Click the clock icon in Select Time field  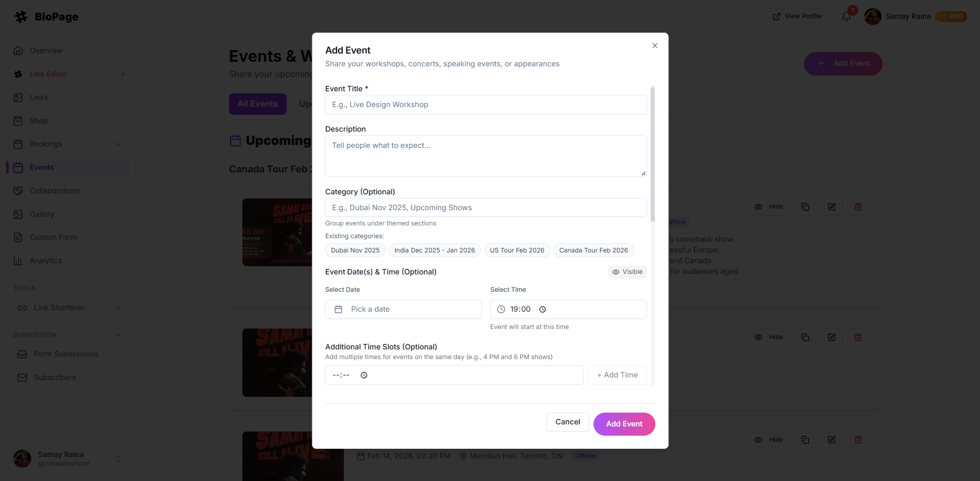pos(543,310)
